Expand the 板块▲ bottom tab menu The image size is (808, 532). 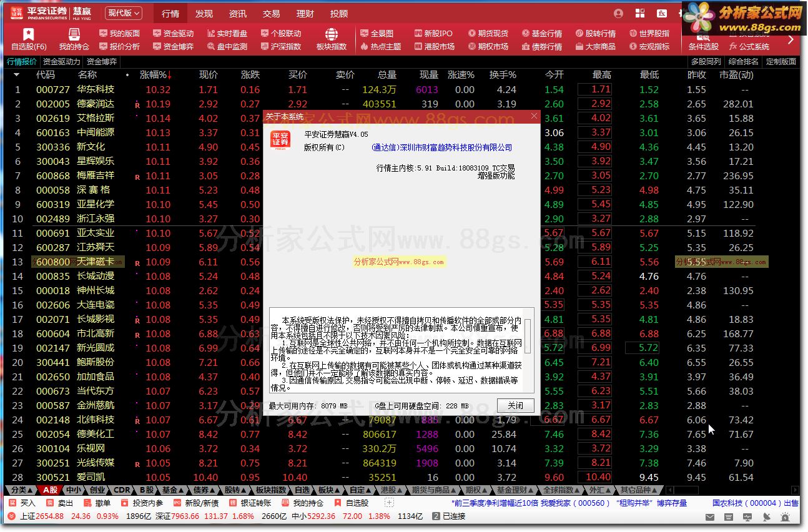coord(329,490)
